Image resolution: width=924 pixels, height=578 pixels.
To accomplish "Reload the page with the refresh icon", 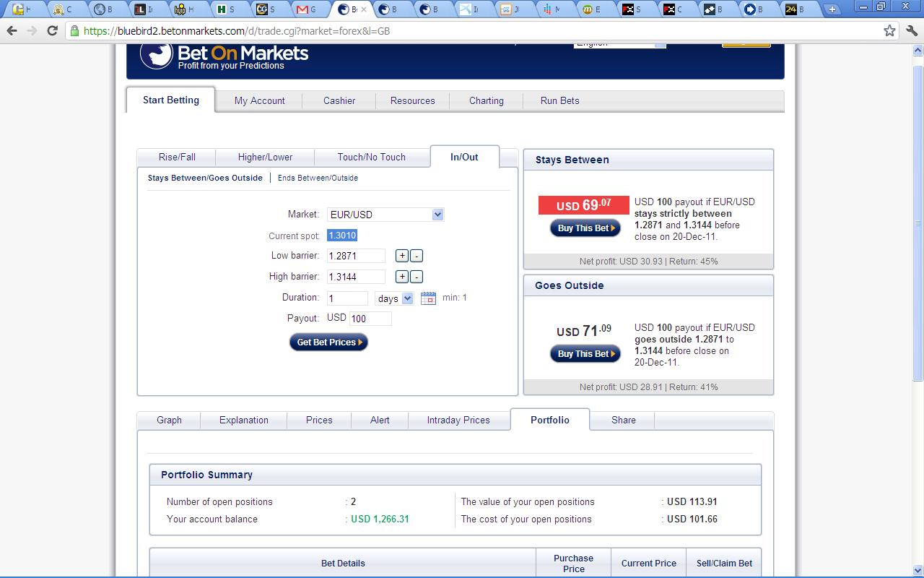I will point(52,31).
